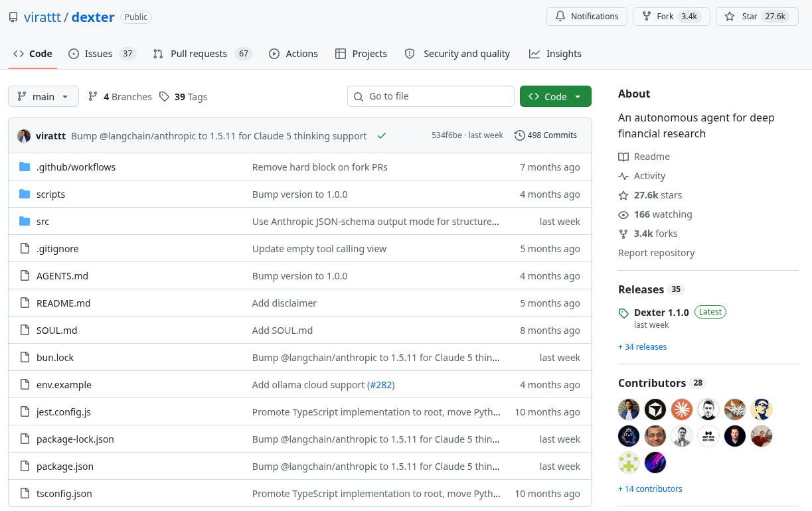Click the 'Add disclaimer' commit message
Screen dimensions: 812x511
tap(284, 303)
